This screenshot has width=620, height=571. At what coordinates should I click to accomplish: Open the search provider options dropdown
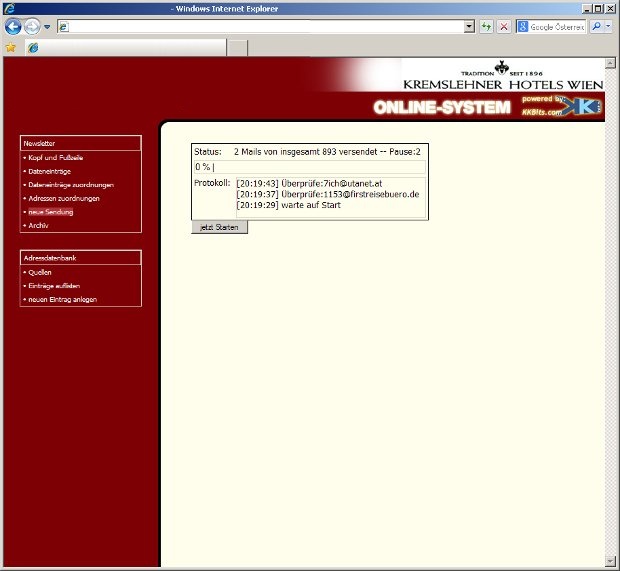click(610, 27)
